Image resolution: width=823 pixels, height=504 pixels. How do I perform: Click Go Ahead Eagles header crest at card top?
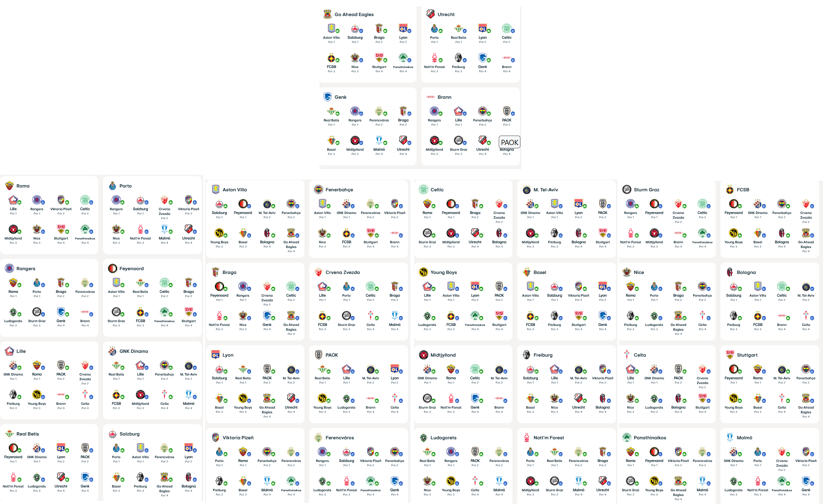327,14
